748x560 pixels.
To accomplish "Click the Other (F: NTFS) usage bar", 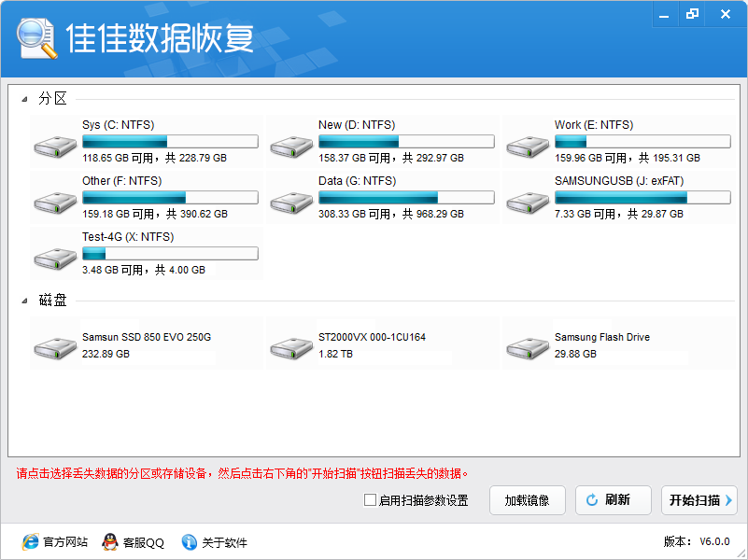I will 170,198.
